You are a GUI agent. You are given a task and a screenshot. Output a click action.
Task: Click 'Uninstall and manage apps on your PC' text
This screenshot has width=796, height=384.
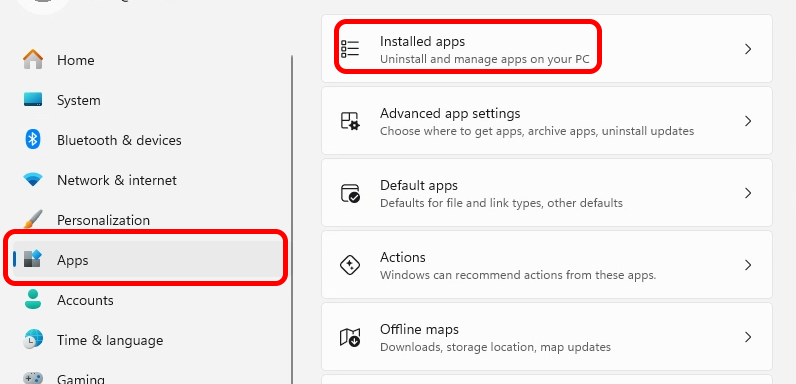click(485, 59)
